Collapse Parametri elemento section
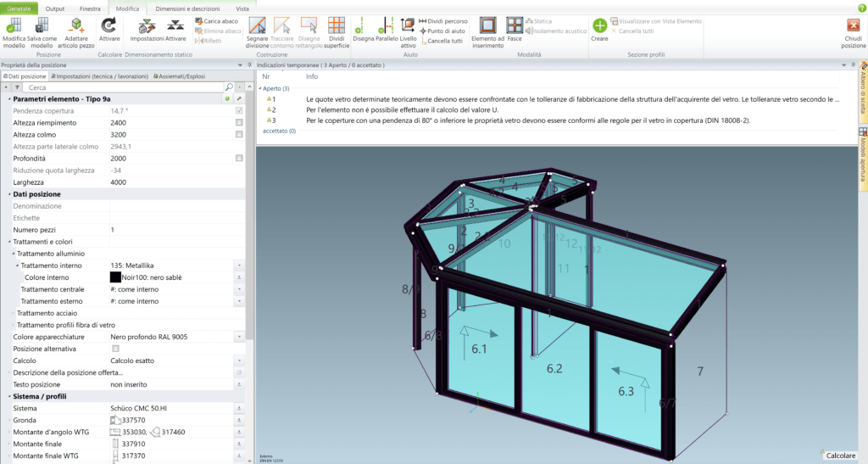The image size is (868, 464). (9, 98)
